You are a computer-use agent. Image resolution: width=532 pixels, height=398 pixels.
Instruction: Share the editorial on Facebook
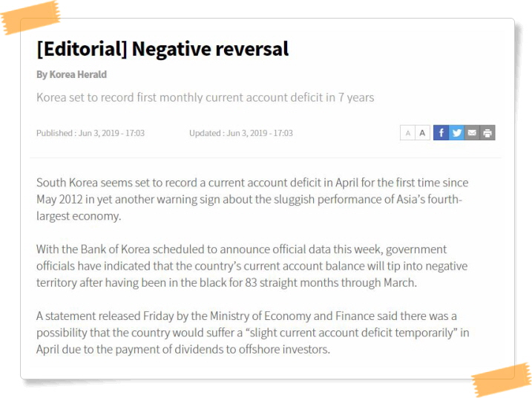click(441, 133)
